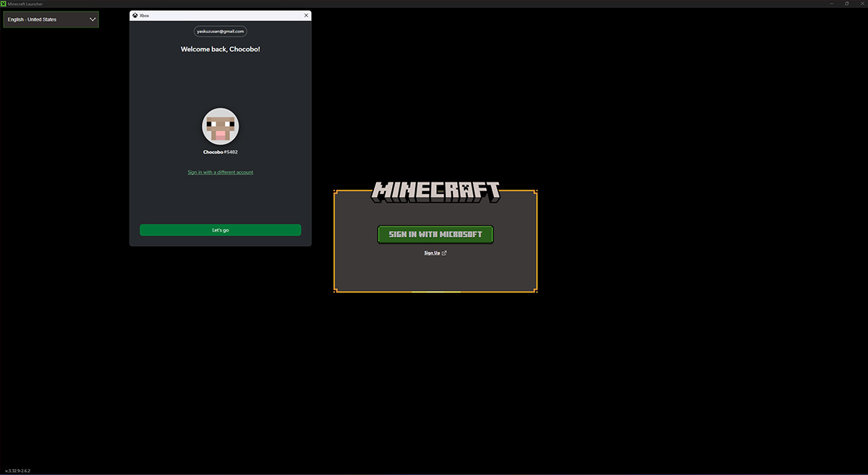Minimize the Minecraft Launcher window
Viewport: 868px width, 475px height.
coord(833,4)
